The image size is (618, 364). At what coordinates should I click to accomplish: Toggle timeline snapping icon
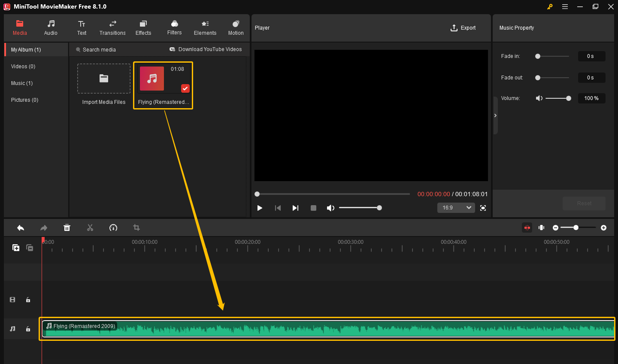pos(527,227)
